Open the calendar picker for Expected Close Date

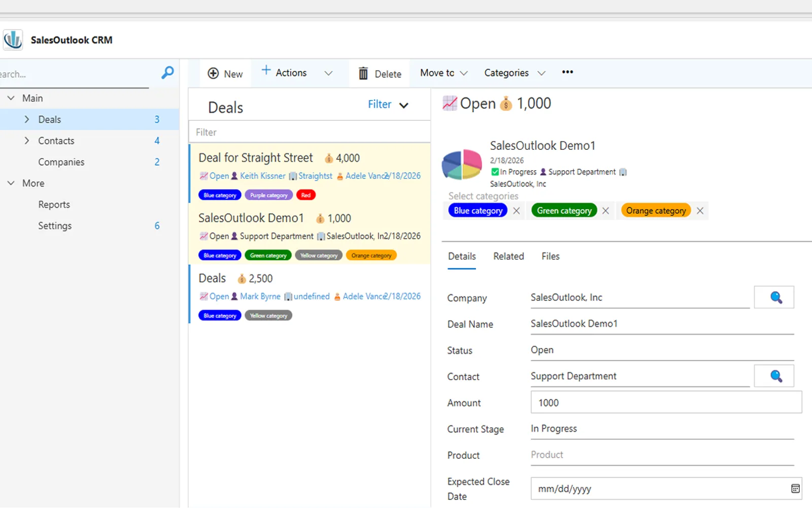tap(795, 489)
